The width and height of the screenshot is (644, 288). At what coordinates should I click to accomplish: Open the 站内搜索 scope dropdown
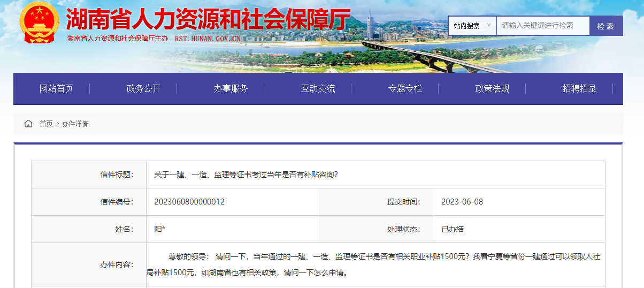[472, 26]
